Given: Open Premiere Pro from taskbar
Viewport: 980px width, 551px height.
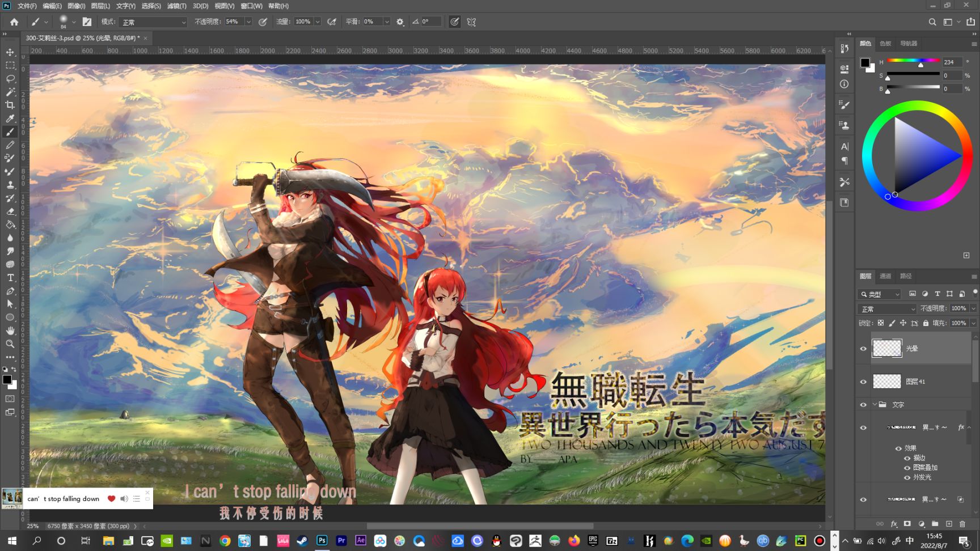Looking at the screenshot, I should [x=341, y=541].
